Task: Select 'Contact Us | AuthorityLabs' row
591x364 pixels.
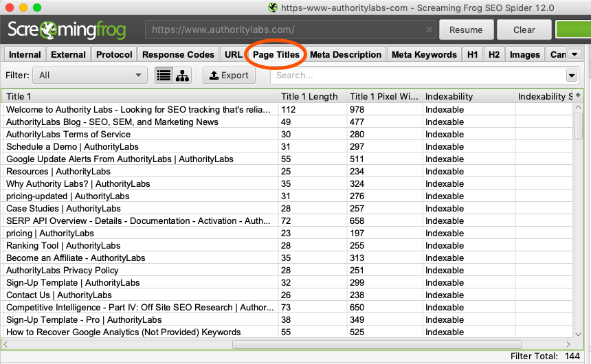Action: pyautogui.click(x=287, y=295)
